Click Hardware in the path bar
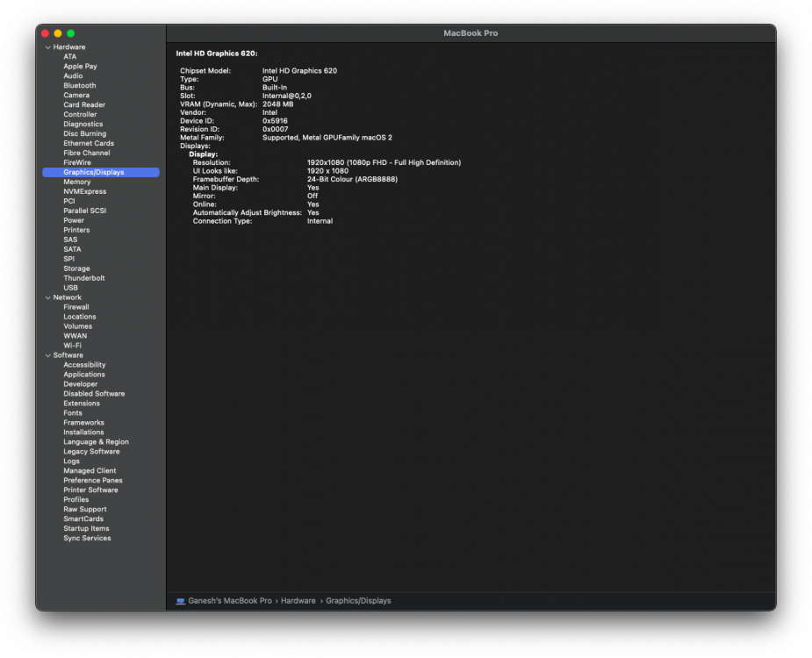 [298, 601]
